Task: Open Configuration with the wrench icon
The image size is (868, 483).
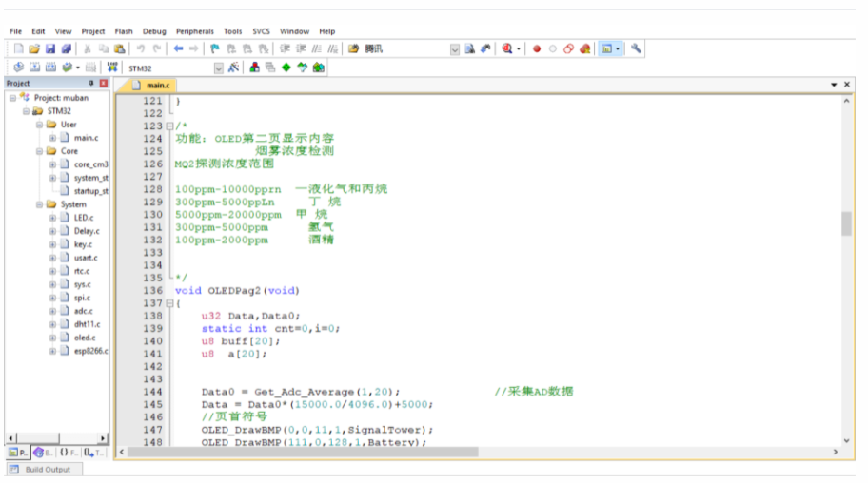Action: point(636,48)
